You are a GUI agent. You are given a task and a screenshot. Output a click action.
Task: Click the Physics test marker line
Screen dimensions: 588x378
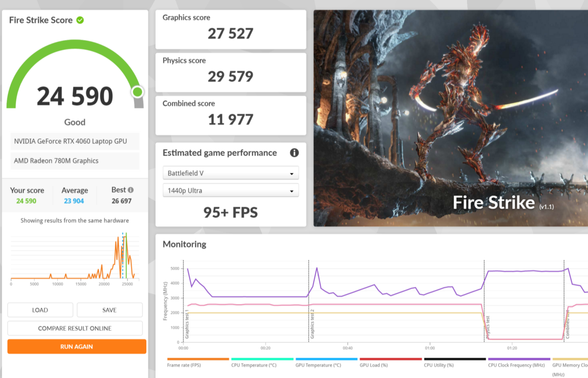(484, 301)
